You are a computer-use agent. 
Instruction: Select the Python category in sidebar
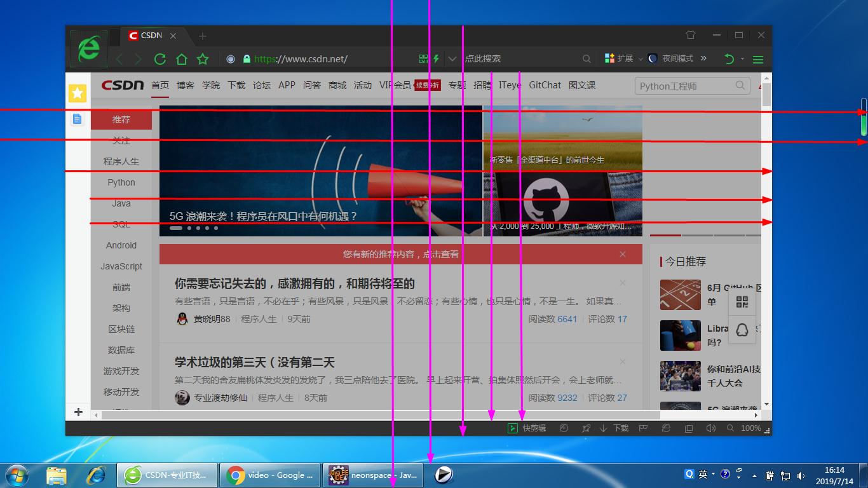point(121,182)
